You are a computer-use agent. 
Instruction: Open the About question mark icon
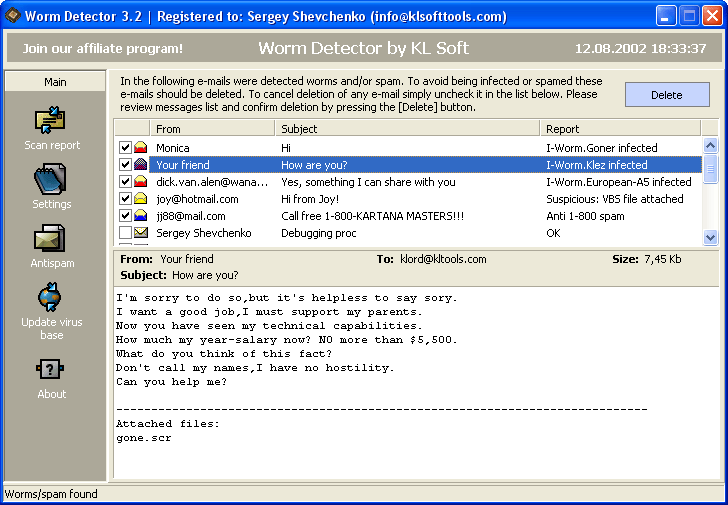pos(50,369)
